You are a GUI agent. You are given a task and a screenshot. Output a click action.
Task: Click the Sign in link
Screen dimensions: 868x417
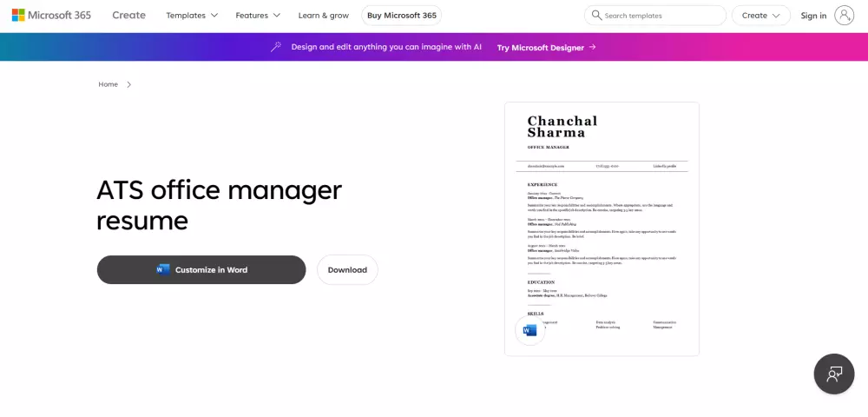point(813,16)
